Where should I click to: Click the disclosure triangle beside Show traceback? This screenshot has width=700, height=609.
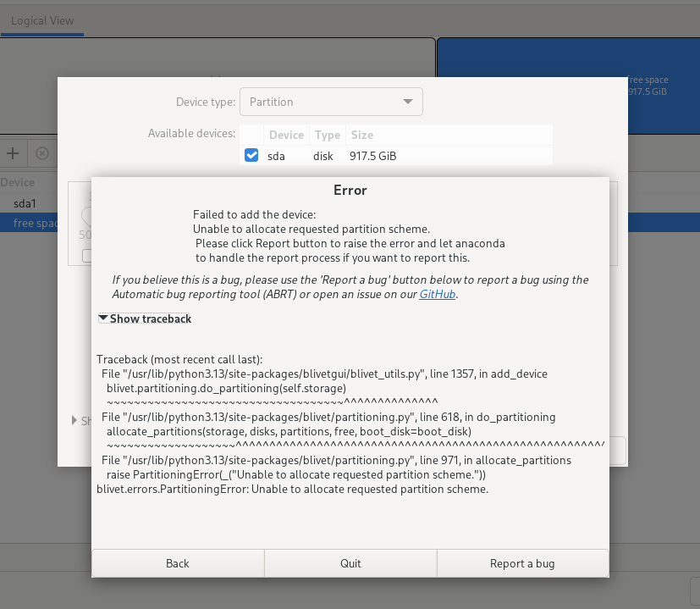point(102,318)
